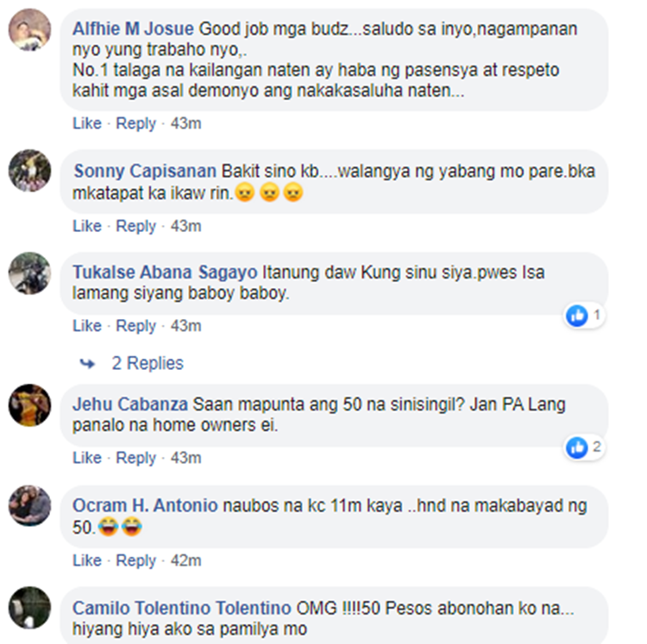647x644 pixels.
Task: Open Ocram H. Antonio's avatar
Action: [x=29, y=506]
